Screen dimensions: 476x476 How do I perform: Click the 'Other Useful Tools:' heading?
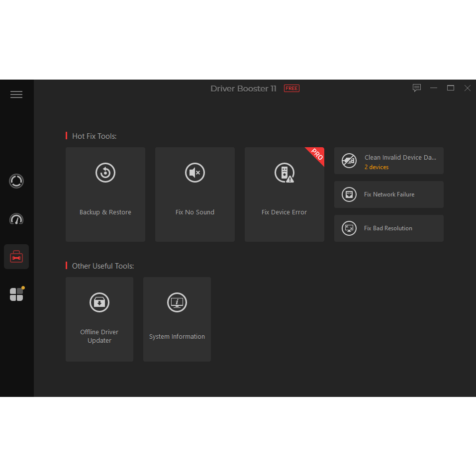pyautogui.click(x=103, y=266)
